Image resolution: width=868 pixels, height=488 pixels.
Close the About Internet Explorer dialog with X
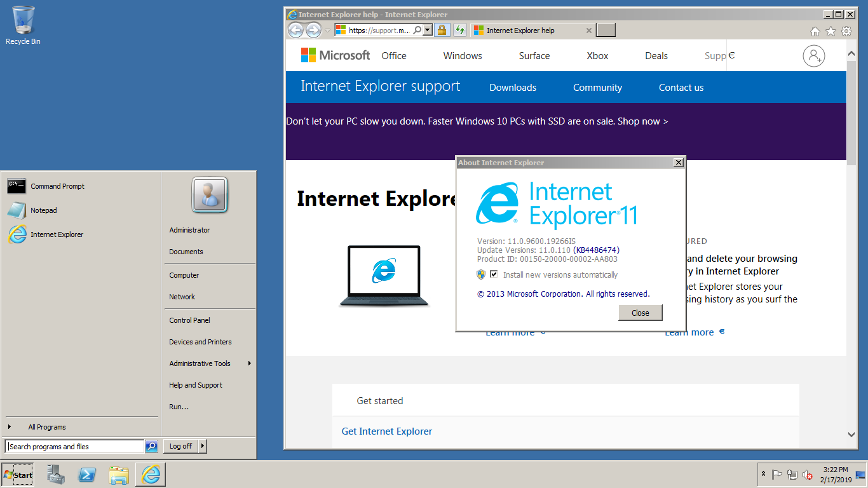click(678, 163)
